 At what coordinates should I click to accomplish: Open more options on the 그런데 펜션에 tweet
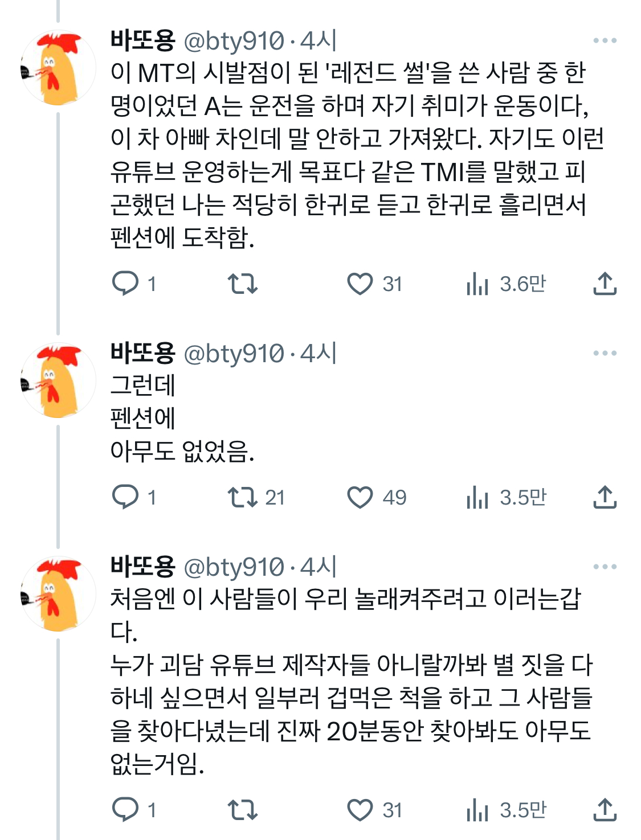(605, 353)
